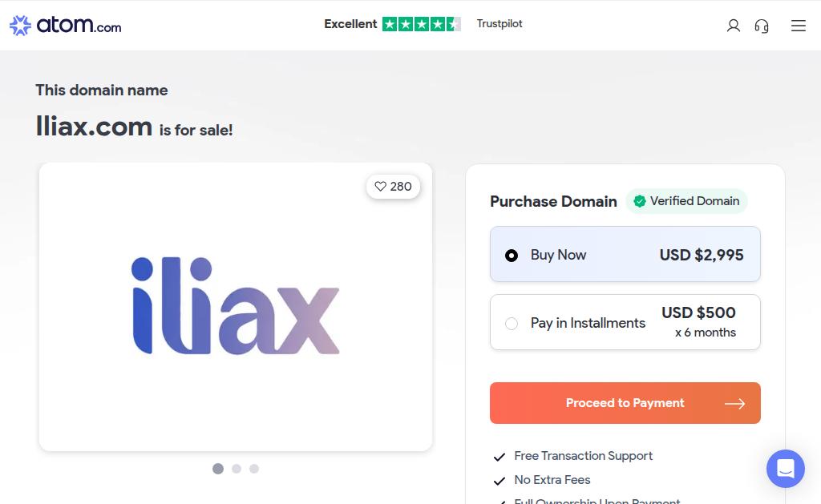Switch to second carousel image dot
Image resolution: width=821 pixels, height=504 pixels.
click(237, 469)
